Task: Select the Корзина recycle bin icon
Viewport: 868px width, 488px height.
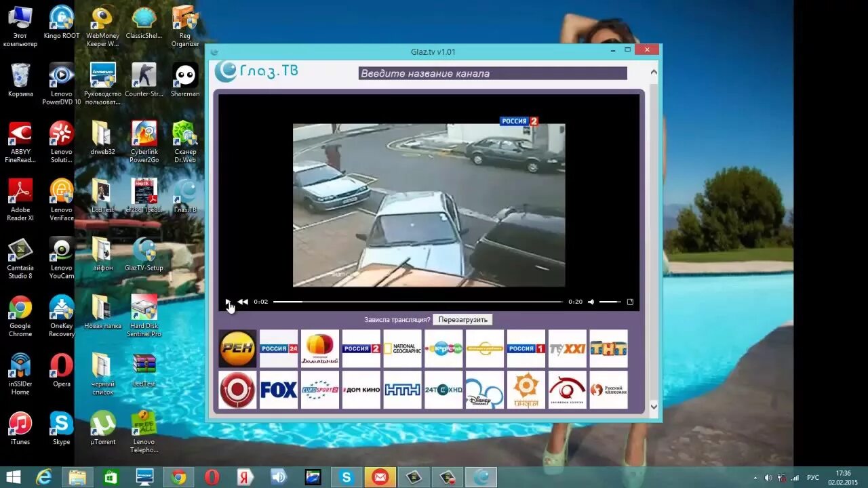Action: [20, 81]
